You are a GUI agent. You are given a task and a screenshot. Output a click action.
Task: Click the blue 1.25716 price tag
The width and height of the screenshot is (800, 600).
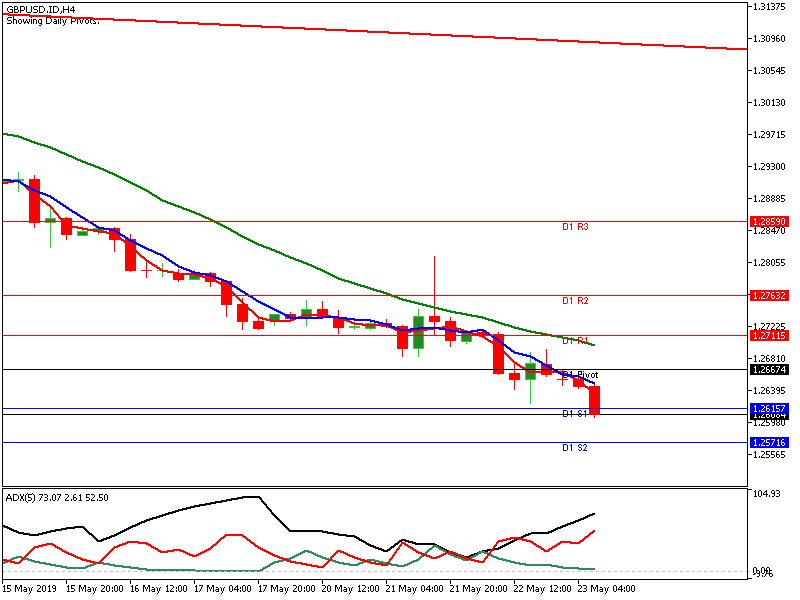(x=769, y=442)
